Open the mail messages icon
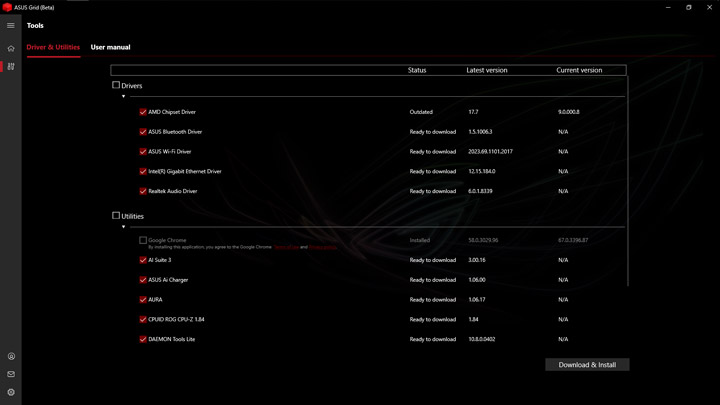720x405 pixels. (11, 374)
